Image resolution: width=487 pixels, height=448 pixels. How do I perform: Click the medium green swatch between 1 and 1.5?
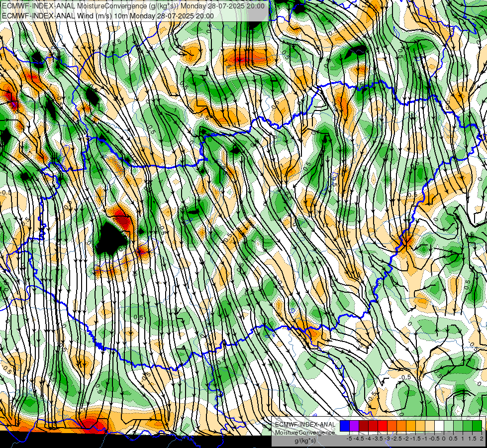pos(468,426)
